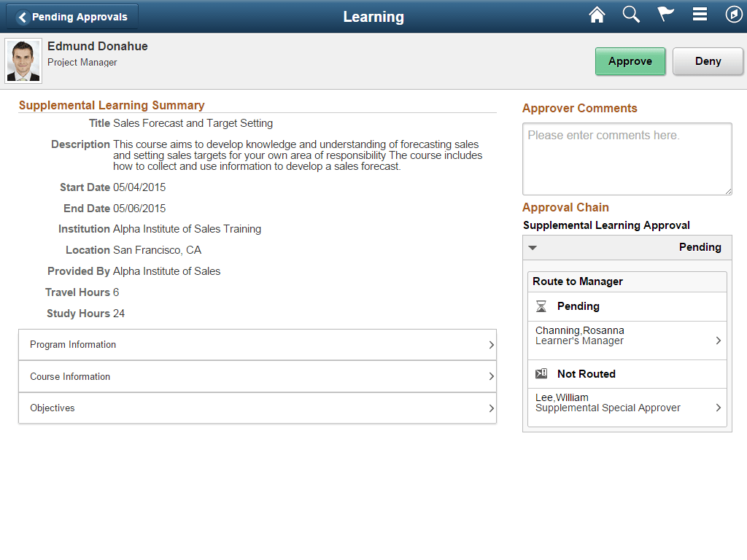The width and height of the screenshot is (747, 560).
Task: Click inside the Approver Comments field
Action: click(x=627, y=158)
